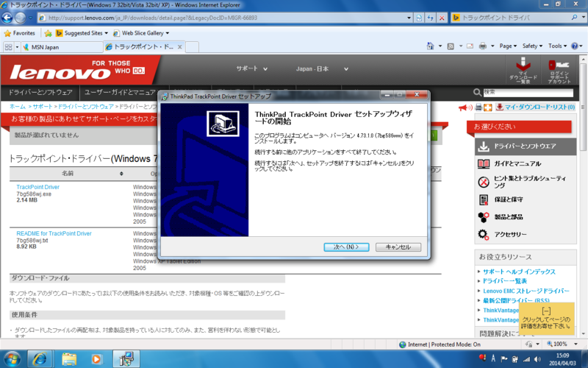Screen dimensions: 588x368
Task: Click README for TrackPoint Driver link
Action: 54,233
